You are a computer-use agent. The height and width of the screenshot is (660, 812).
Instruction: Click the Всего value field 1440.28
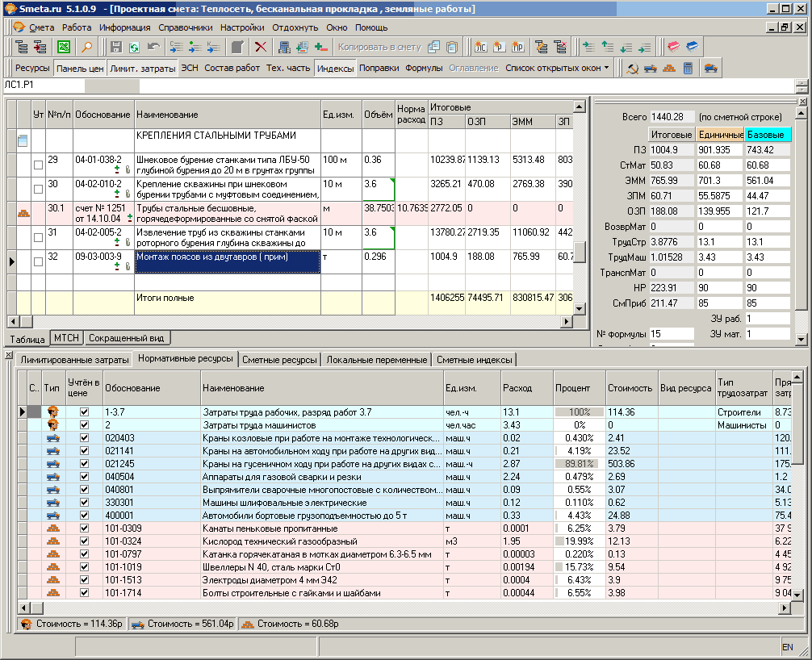[672, 117]
